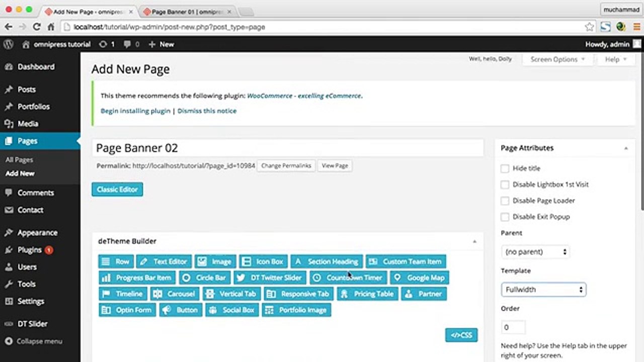Bookmark this page with the star icon

[x=589, y=27]
